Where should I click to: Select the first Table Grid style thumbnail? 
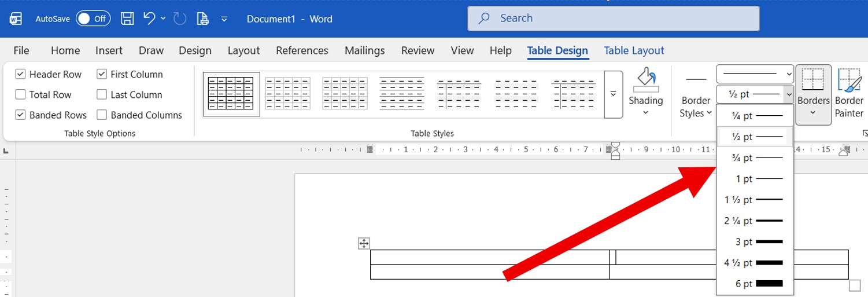click(231, 94)
